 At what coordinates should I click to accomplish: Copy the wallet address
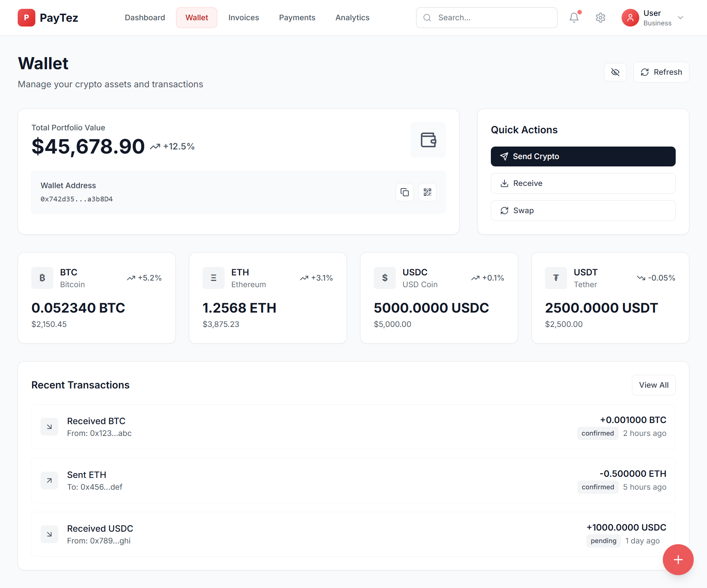point(404,192)
